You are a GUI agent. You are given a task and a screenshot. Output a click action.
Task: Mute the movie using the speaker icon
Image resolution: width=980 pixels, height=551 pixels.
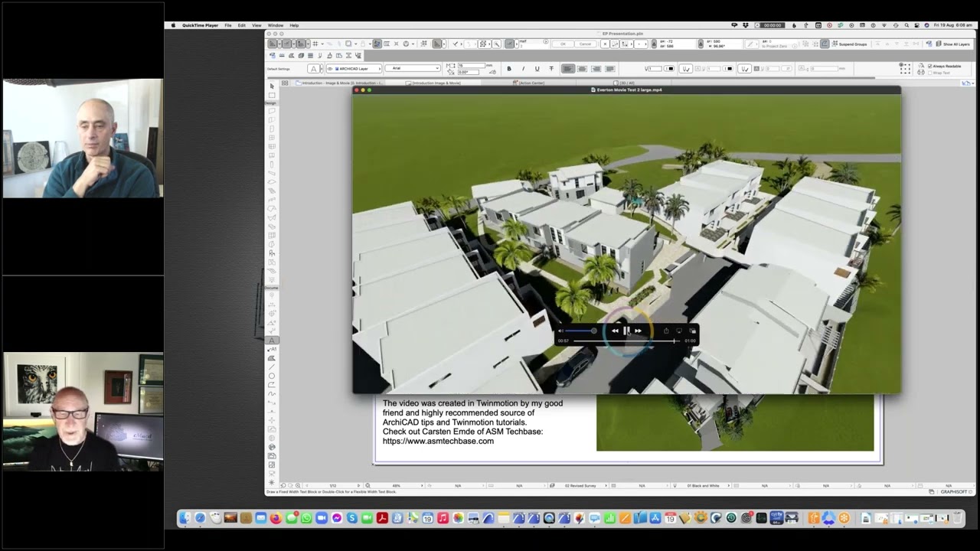coord(560,331)
